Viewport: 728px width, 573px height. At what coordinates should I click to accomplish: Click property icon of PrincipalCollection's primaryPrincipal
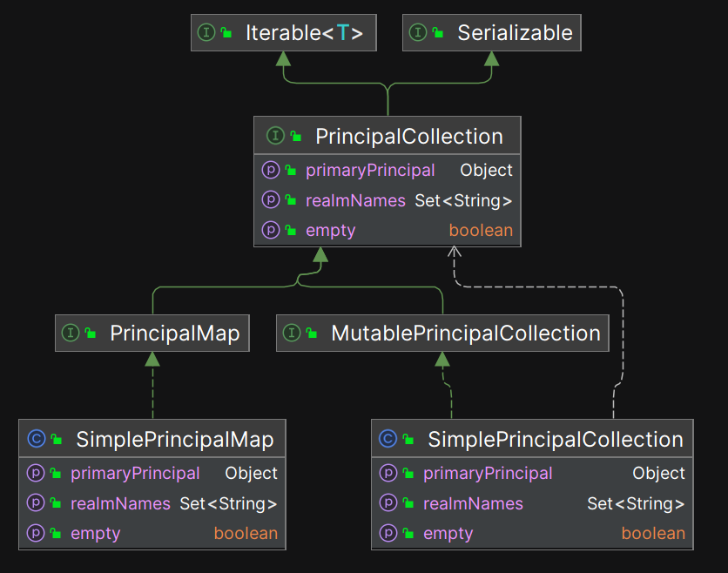click(270, 170)
